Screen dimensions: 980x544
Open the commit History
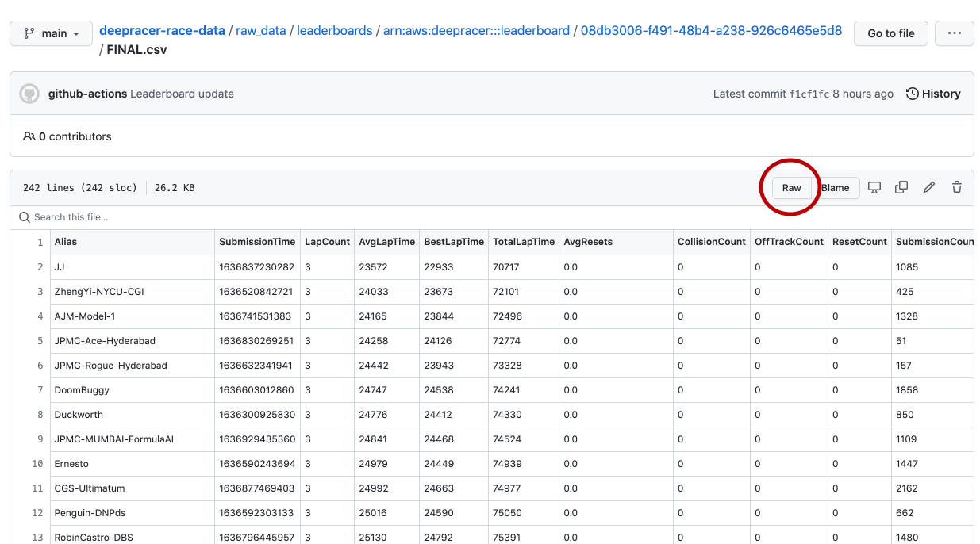coord(933,94)
